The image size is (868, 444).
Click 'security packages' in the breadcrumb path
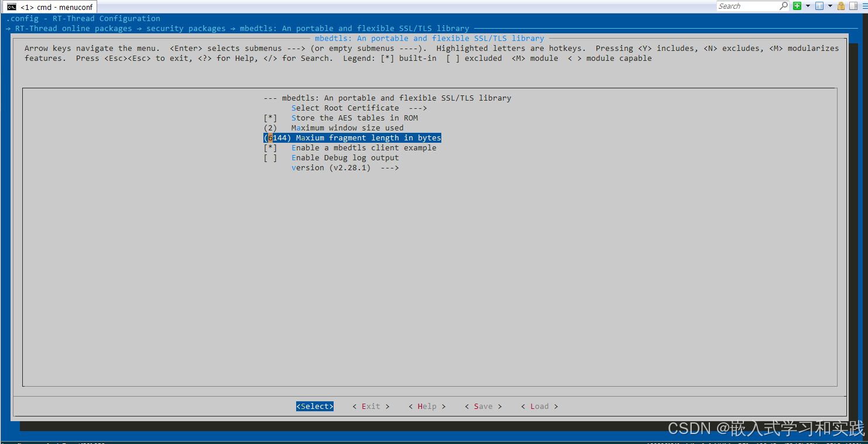click(186, 28)
